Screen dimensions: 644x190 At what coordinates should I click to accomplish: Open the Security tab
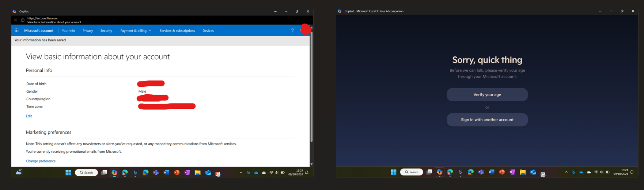tap(106, 31)
